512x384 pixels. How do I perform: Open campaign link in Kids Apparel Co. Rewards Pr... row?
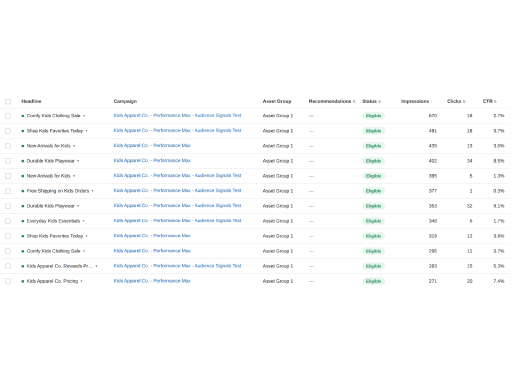coord(177,266)
